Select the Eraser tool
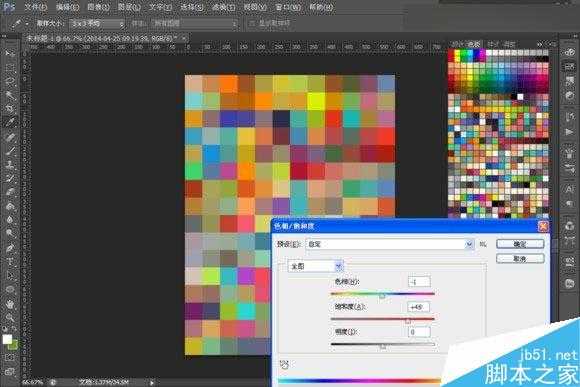Viewport: 580px width, 387px height. coord(10,192)
